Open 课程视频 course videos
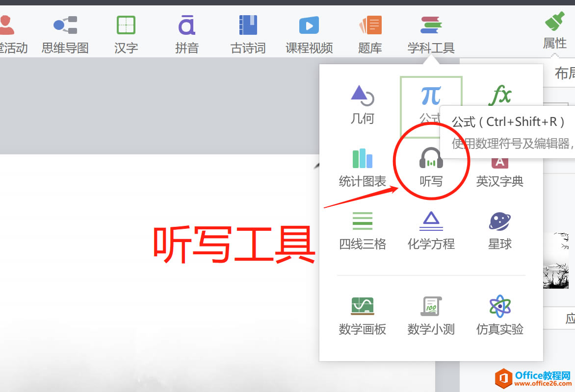 309,35
